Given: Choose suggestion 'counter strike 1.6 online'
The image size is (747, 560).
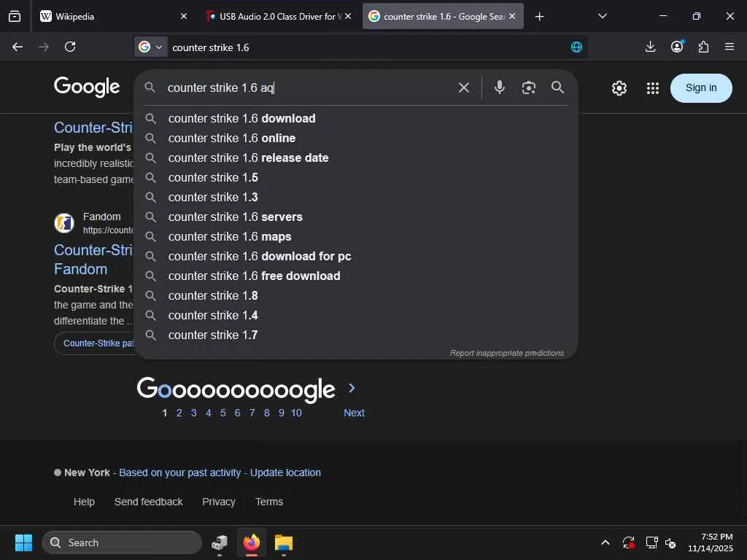Looking at the screenshot, I should coord(356,138).
